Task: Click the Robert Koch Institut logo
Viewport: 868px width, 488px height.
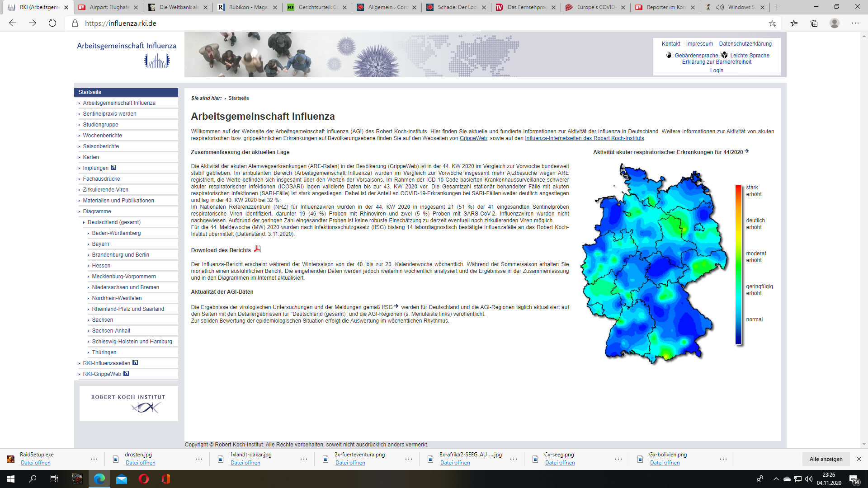Action: [x=129, y=404]
